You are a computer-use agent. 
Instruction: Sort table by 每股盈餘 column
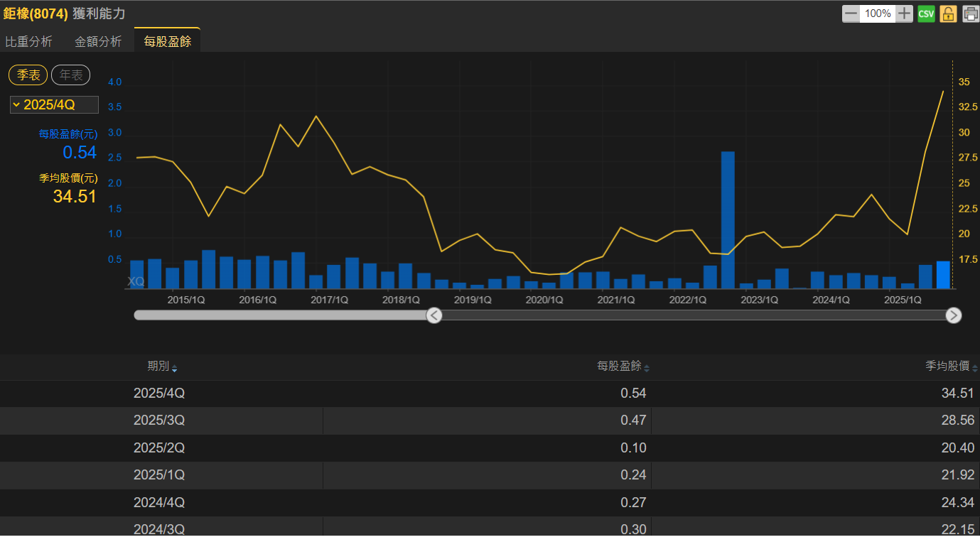(x=623, y=367)
